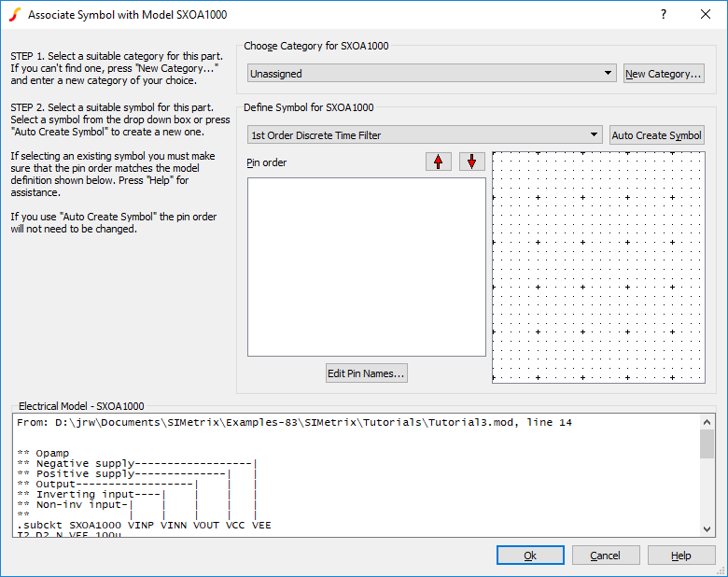Confirm with the Ok button
Viewport: 728px width, 577px height.
(x=530, y=556)
